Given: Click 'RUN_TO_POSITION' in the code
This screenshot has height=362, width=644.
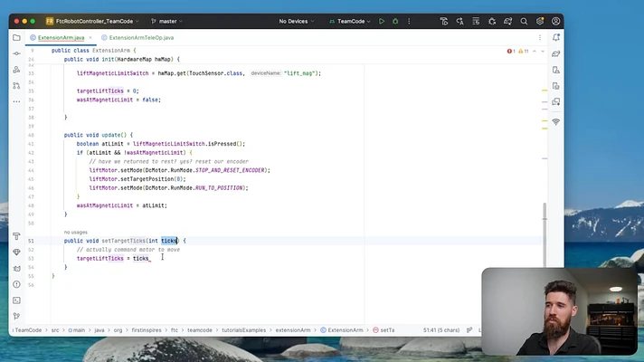Looking at the screenshot, I should coord(219,187).
